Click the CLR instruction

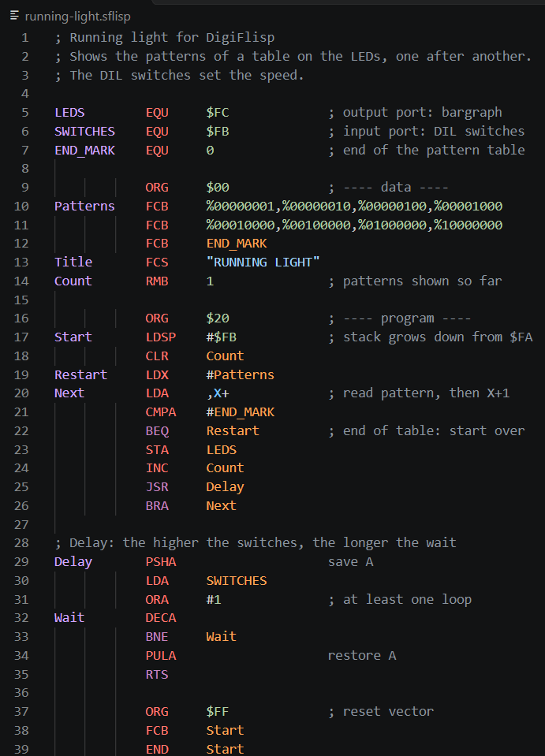point(157,356)
